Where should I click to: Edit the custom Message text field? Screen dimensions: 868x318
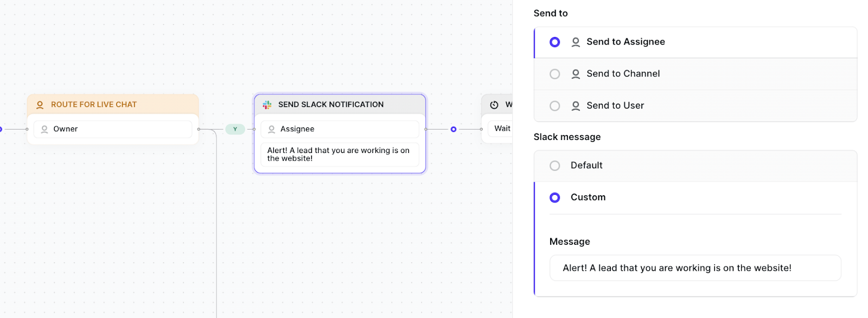coord(695,268)
